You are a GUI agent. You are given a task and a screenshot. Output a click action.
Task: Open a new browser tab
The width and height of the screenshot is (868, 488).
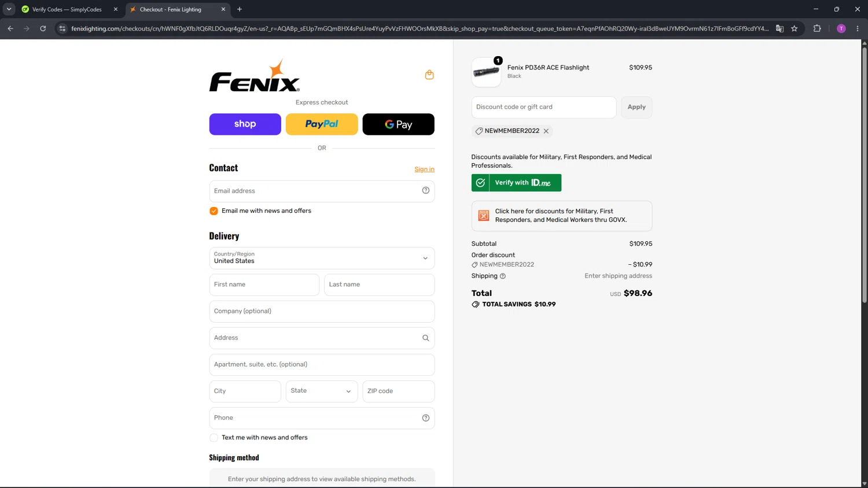(x=240, y=9)
